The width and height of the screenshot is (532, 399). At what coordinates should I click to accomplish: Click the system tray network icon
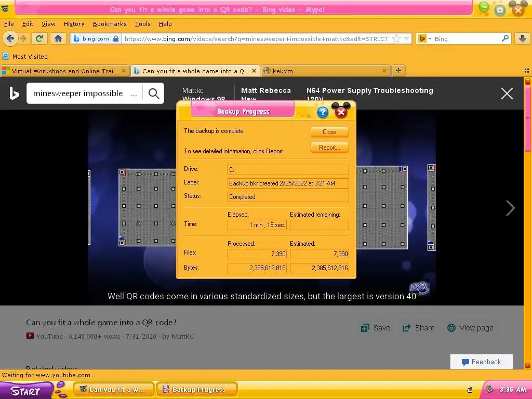coord(489,389)
